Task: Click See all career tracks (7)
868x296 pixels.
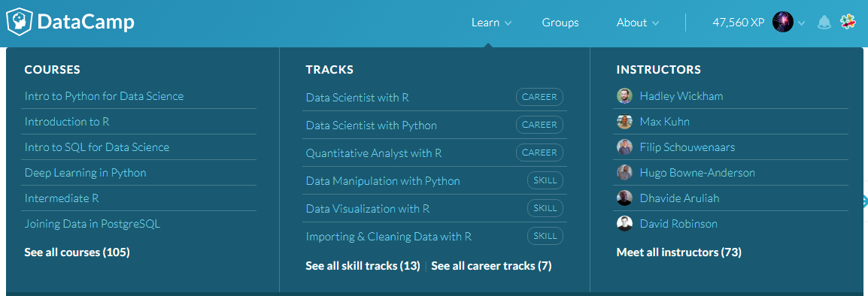Action: pos(492,265)
